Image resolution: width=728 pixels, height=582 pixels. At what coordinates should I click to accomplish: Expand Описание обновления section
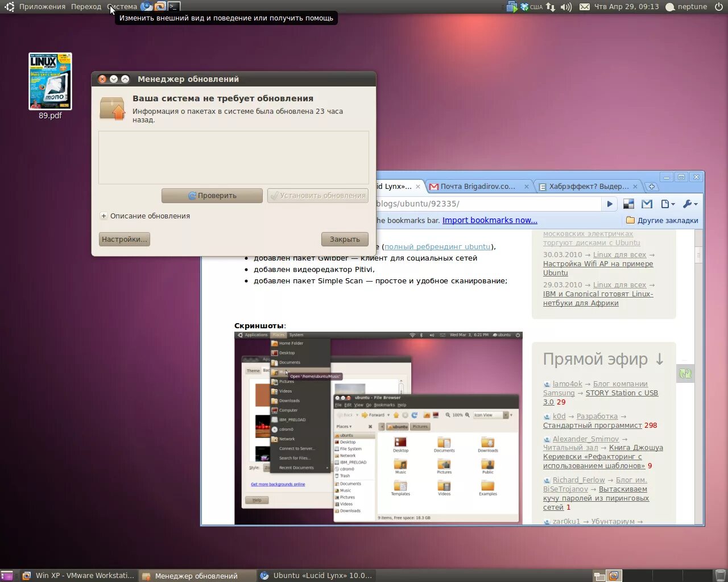(145, 216)
